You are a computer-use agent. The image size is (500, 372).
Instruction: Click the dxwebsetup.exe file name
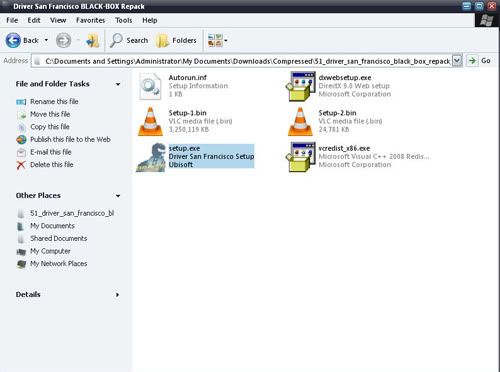(345, 78)
